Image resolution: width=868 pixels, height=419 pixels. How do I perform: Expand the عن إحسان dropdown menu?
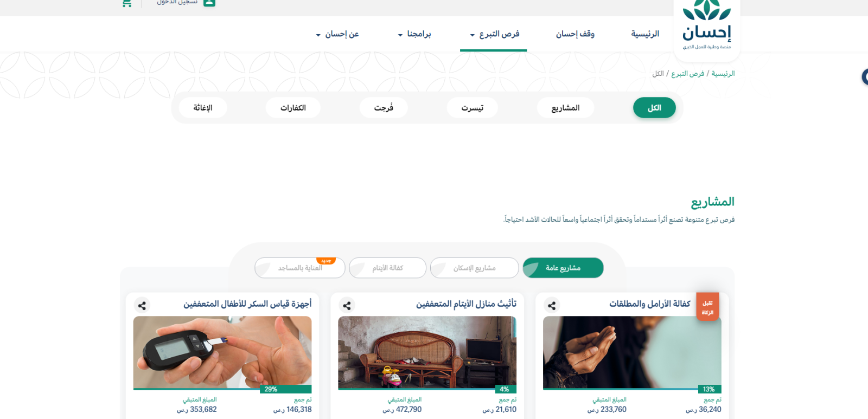(337, 34)
